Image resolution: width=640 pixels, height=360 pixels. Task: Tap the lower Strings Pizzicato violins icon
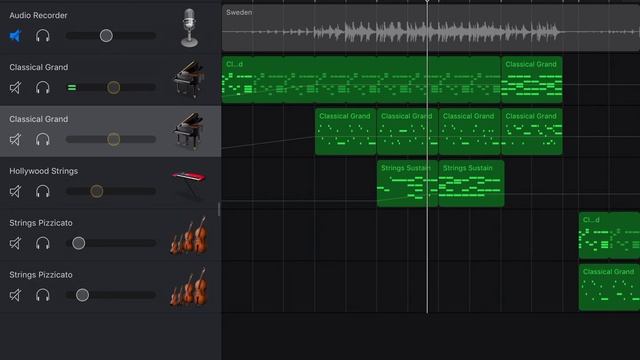(189, 287)
